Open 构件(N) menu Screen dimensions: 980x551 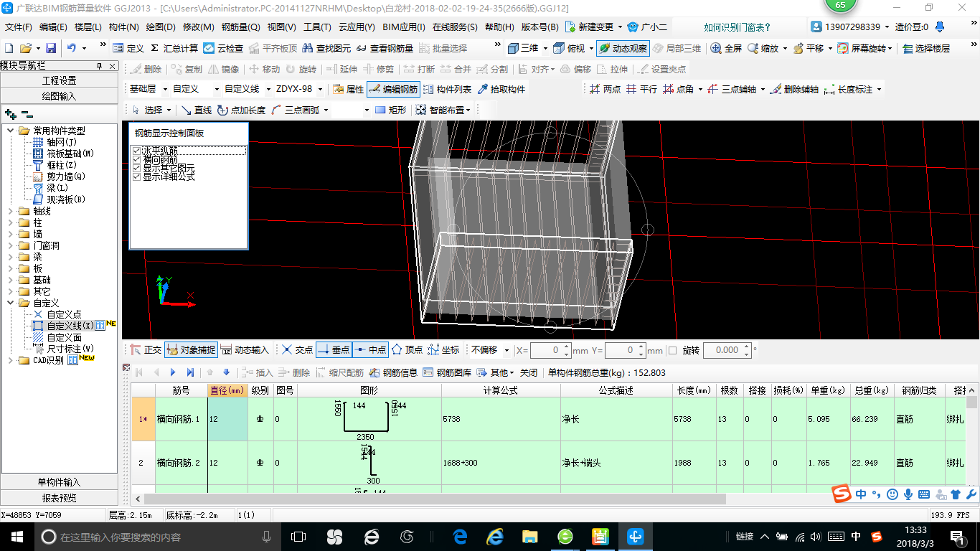[x=123, y=27]
